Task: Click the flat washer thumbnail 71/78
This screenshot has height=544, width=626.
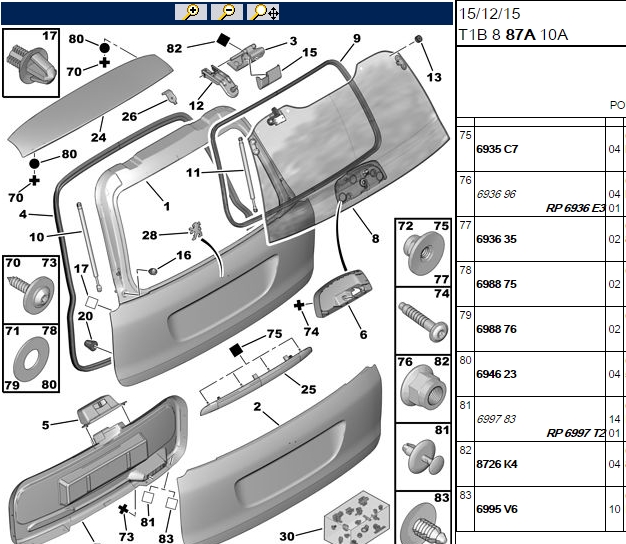Action: [x=31, y=358]
